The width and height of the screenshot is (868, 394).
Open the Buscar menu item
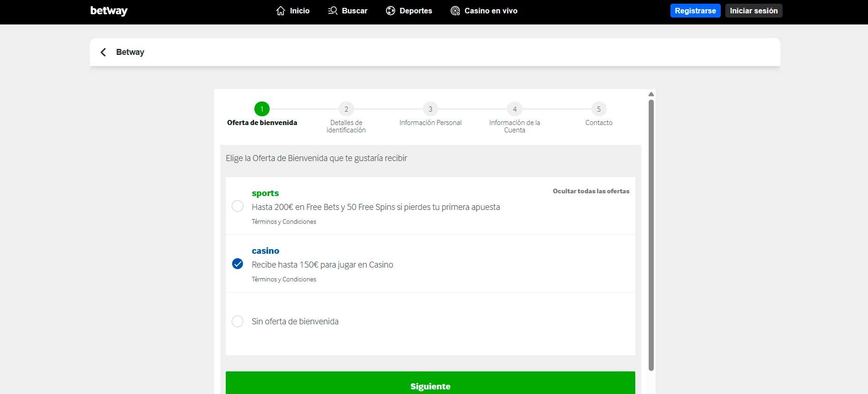(x=348, y=11)
